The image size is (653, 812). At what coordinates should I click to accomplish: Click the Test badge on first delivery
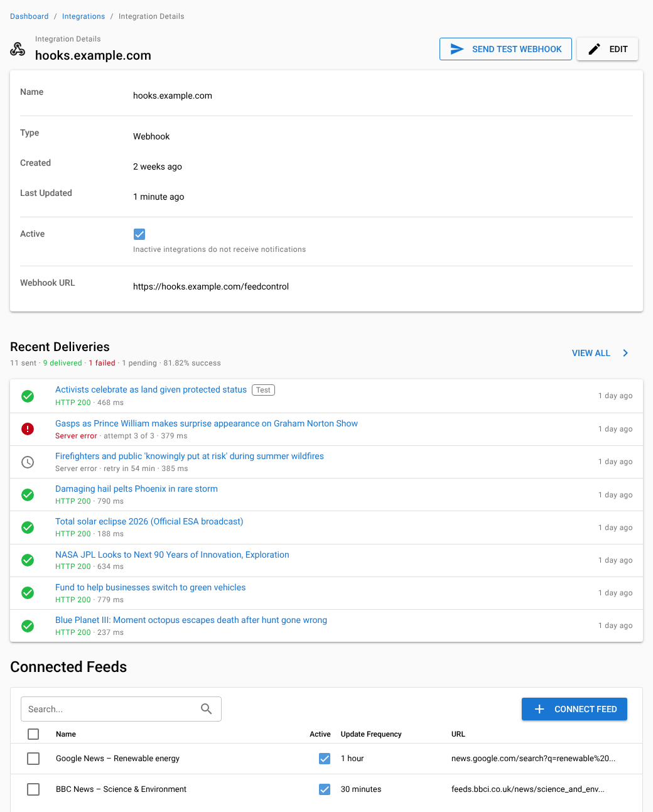[264, 390]
